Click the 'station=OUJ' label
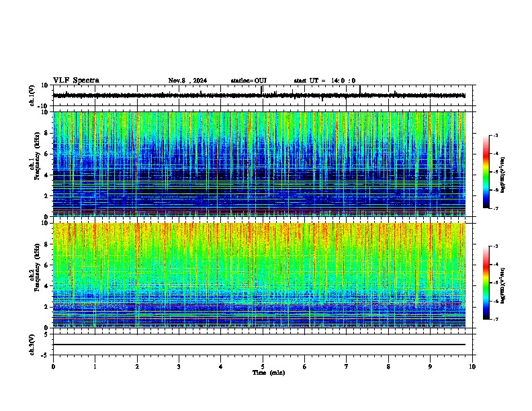The height and width of the screenshot is (411, 532). [249, 81]
